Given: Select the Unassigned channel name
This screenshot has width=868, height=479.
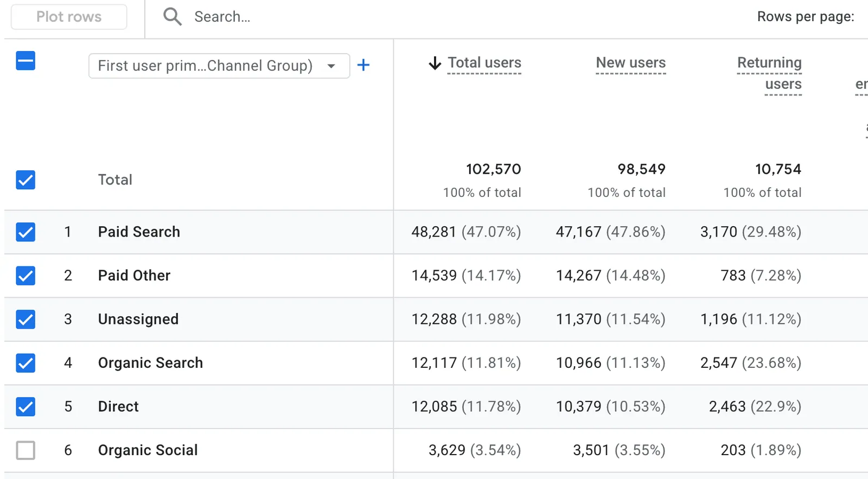Looking at the screenshot, I should pyautogui.click(x=138, y=319).
